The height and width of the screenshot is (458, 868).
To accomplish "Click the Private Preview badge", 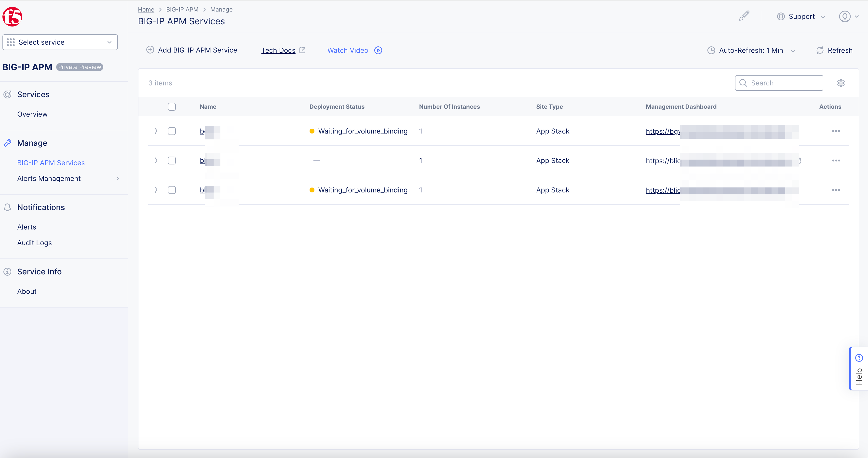I will click(x=80, y=67).
